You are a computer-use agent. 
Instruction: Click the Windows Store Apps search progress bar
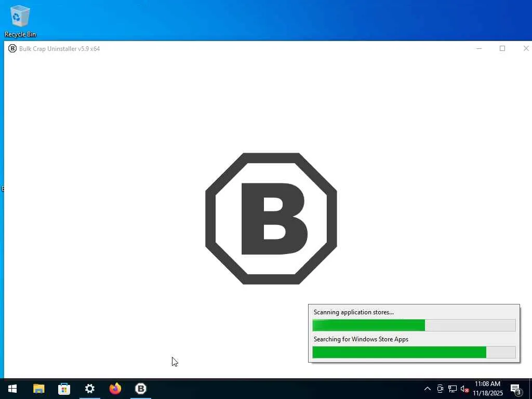(414, 352)
